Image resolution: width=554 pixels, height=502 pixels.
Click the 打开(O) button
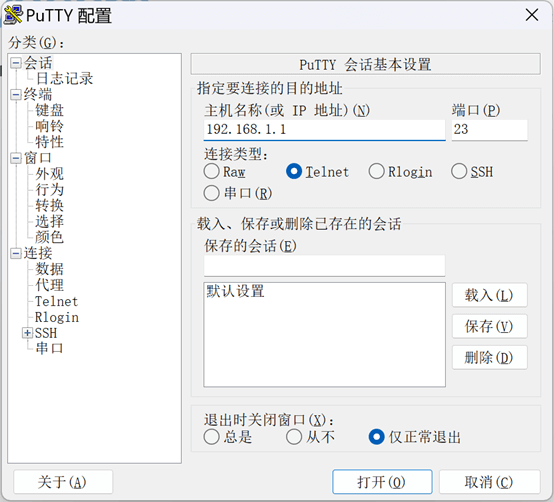point(382,482)
